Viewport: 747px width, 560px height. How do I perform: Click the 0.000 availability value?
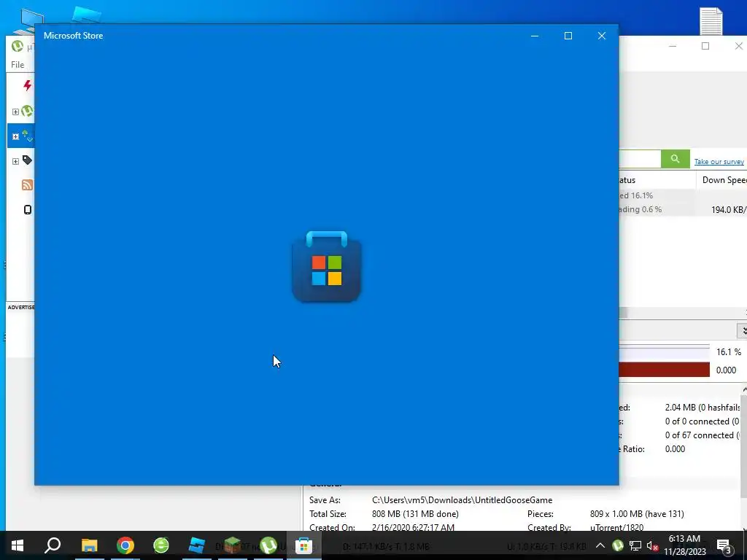coord(726,370)
